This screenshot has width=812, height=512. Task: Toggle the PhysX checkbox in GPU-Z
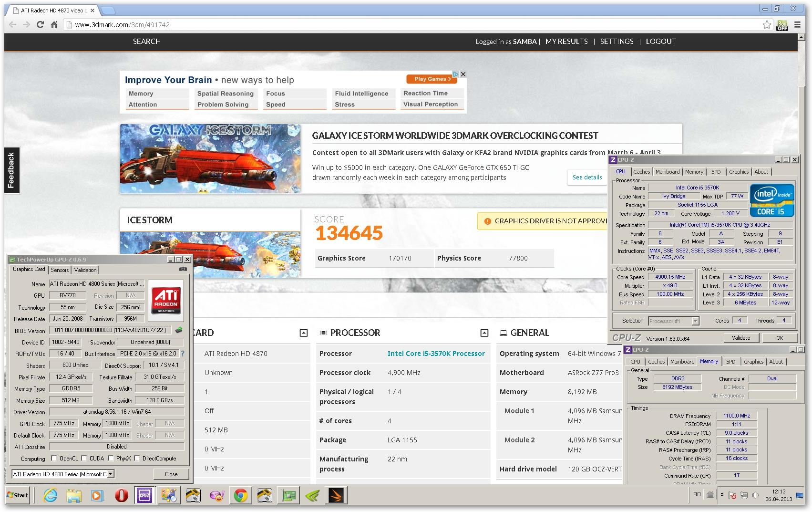pyautogui.click(x=111, y=459)
